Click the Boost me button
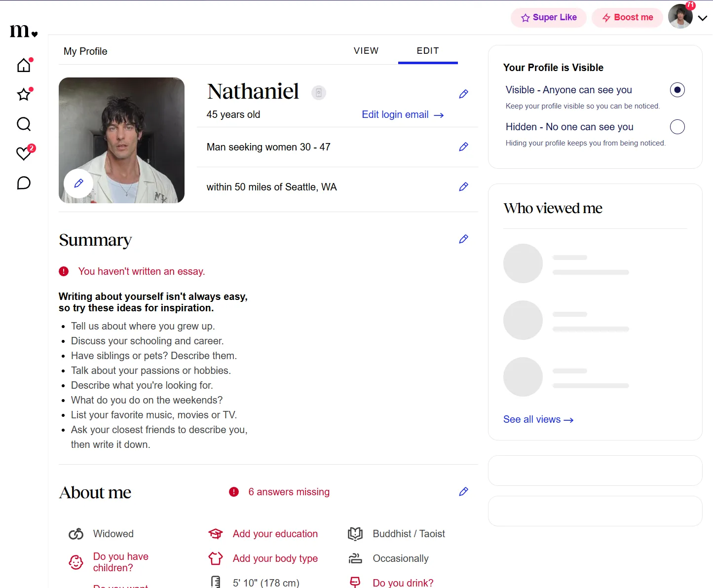713x588 pixels. 628,18
